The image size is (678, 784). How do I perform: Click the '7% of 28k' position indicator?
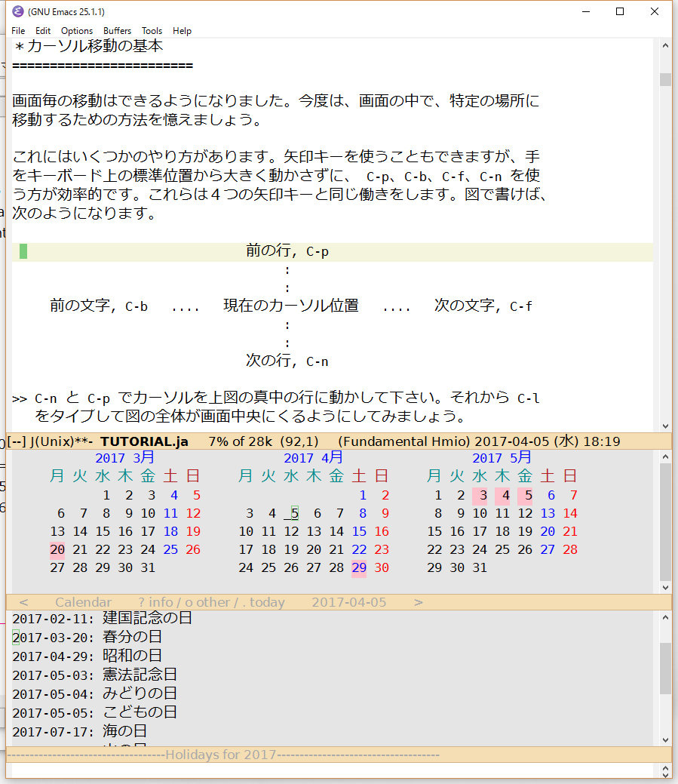click(241, 441)
